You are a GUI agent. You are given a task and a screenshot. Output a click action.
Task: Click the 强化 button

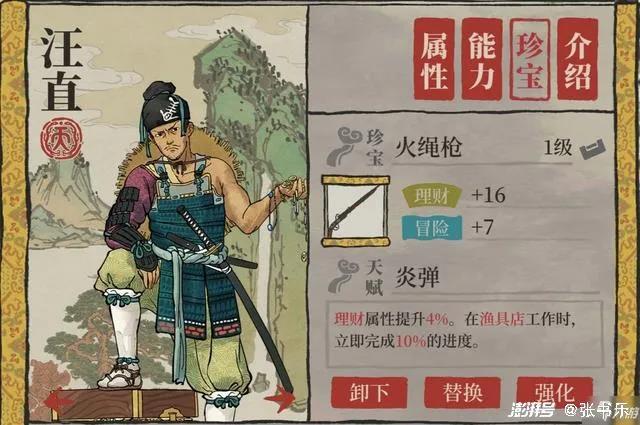pos(555,392)
